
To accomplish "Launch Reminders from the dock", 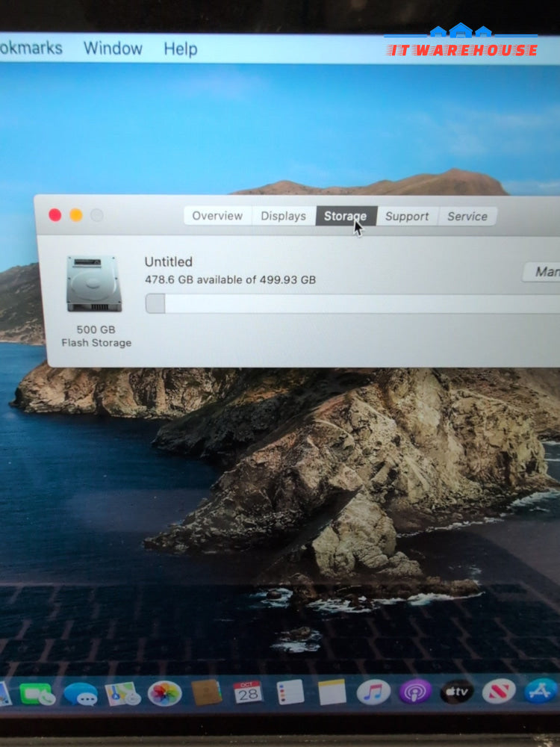I will coord(290,692).
